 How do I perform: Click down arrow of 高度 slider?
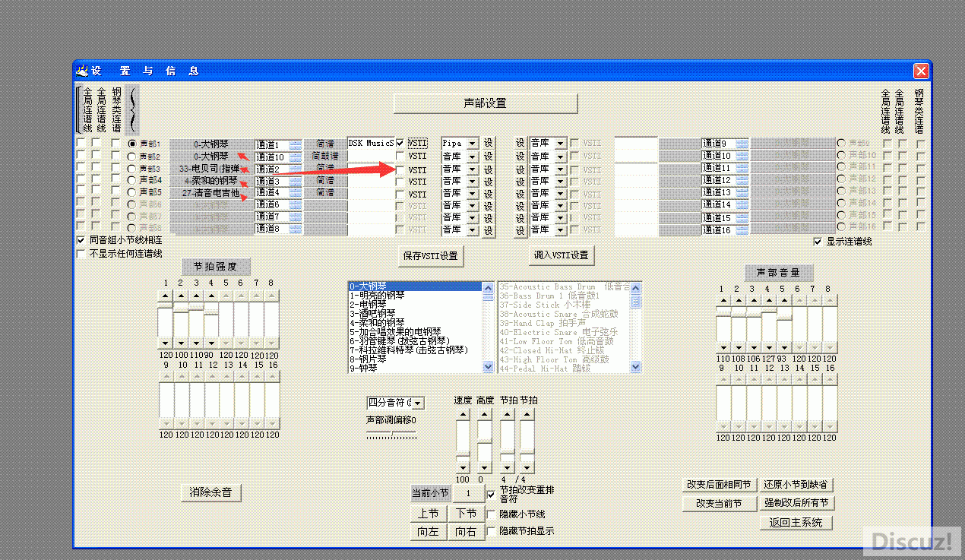[x=484, y=467]
